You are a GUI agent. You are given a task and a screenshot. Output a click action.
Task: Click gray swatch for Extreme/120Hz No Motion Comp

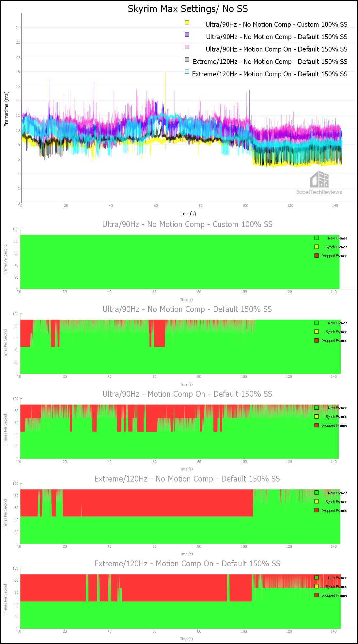click(187, 59)
